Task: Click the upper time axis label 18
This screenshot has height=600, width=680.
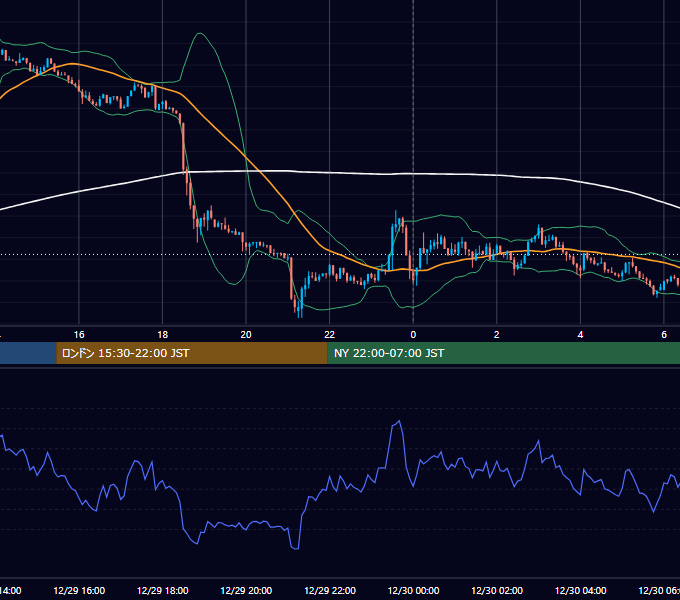Action: pyautogui.click(x=163, y=335)
